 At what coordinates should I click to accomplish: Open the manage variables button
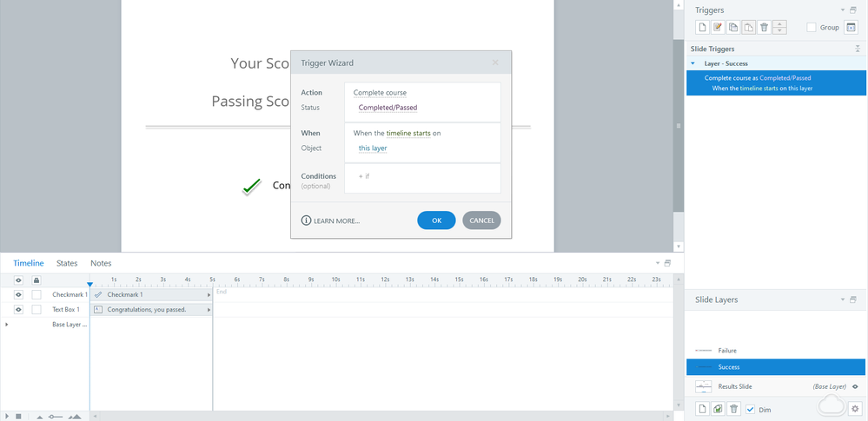pyautogui.click(x=851, y=28)
